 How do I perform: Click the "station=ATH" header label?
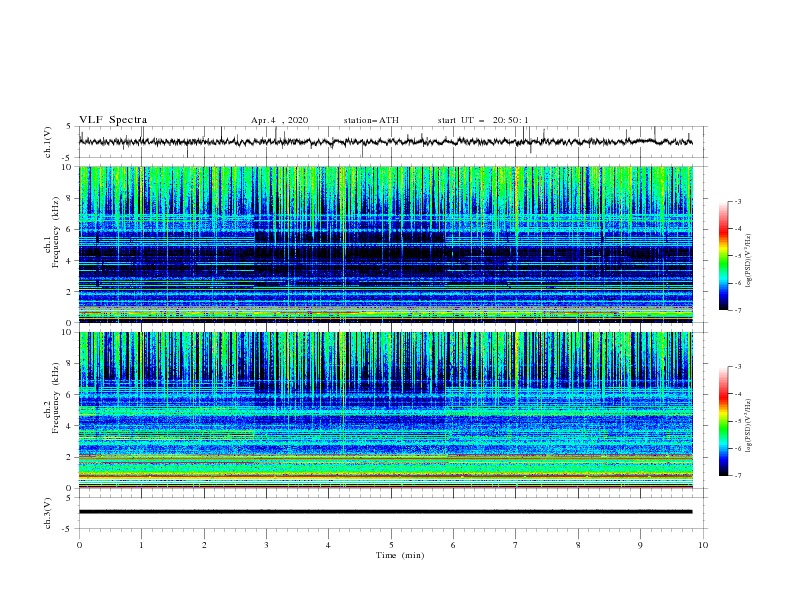click(x=371, y=120)
